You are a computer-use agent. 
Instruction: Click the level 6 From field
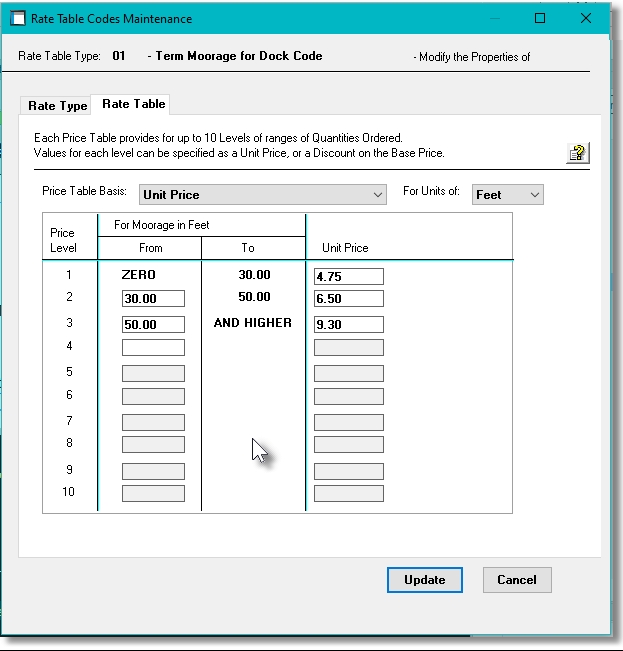(x=153, y=396)
